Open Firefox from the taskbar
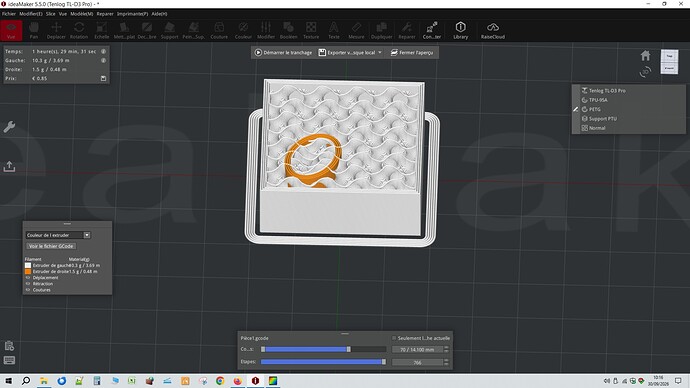 tap(238, 381)
